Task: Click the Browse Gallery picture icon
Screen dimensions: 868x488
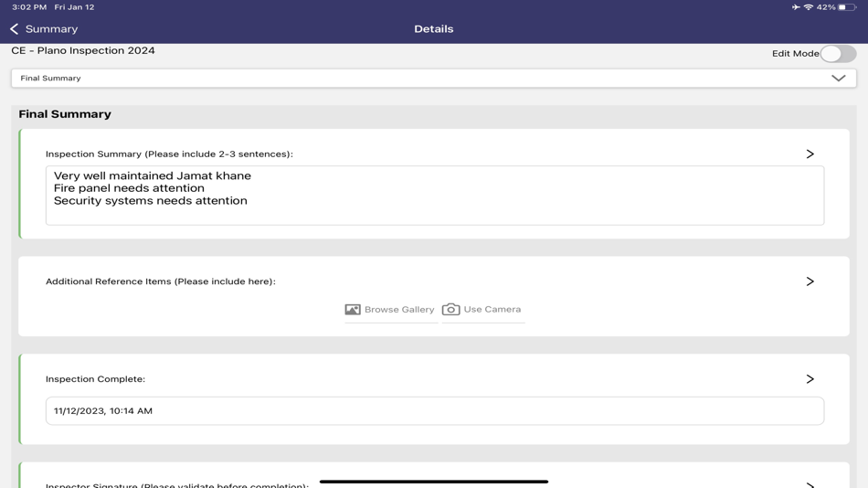Action: coord(353,309)
